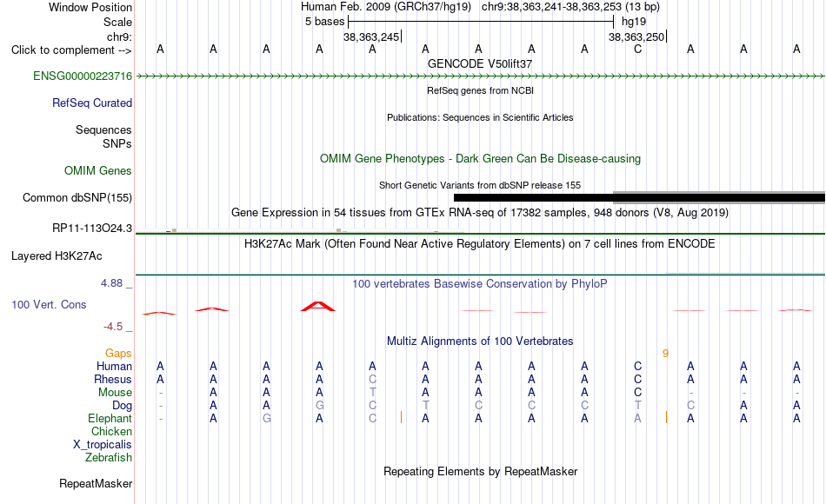The width and height of the screenshot is (826, 504).
Task: Open the OMIM Genes track label
Action: 98,170
